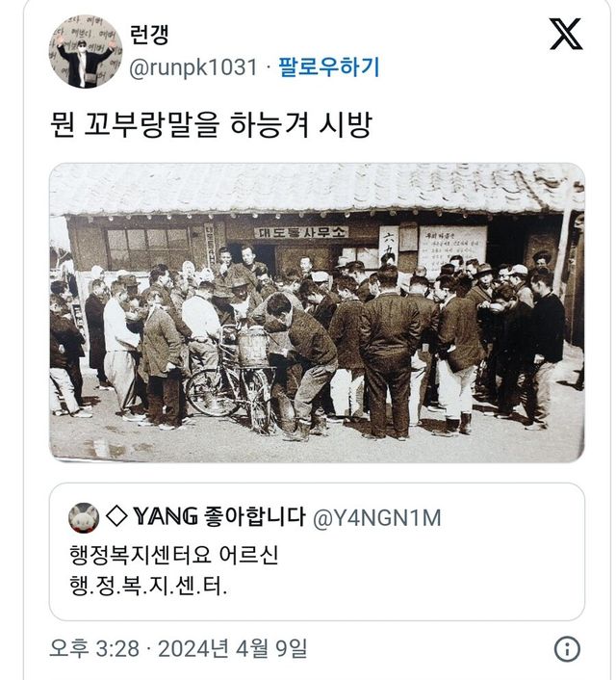The image size is (616, 680).
Task: Open the quoted tweet card
Action: point(317,551)
